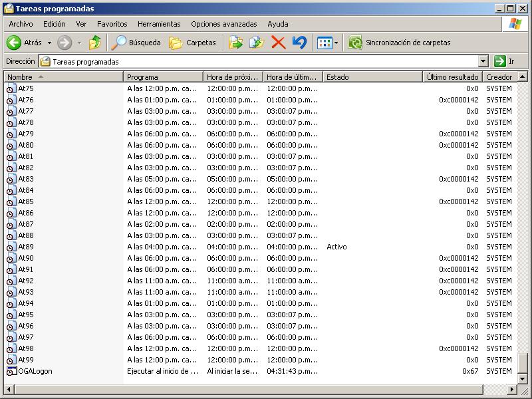Click the blue Undo arrow icon
532x399 pixels.
click(x=299, y=43)
